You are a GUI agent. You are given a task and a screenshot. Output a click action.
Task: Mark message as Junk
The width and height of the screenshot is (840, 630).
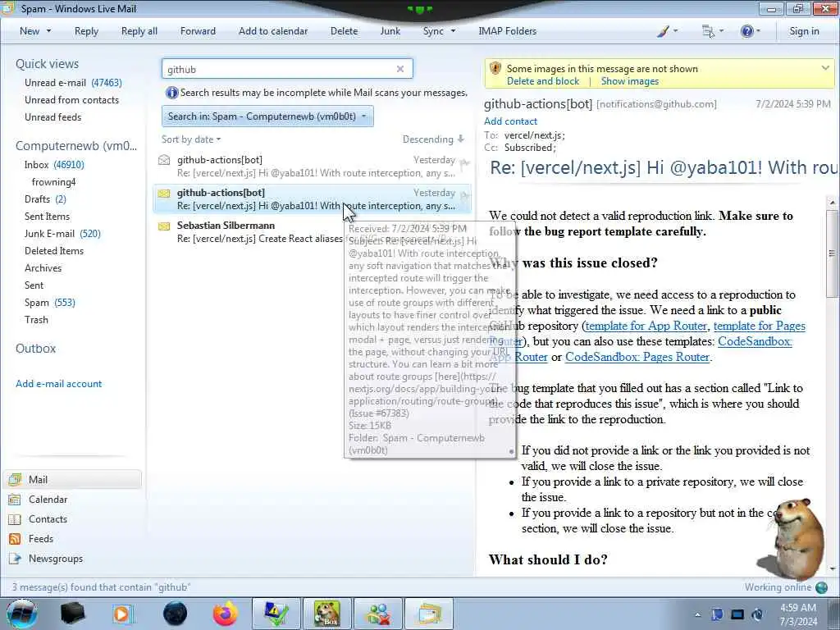[x=390, y=31]
